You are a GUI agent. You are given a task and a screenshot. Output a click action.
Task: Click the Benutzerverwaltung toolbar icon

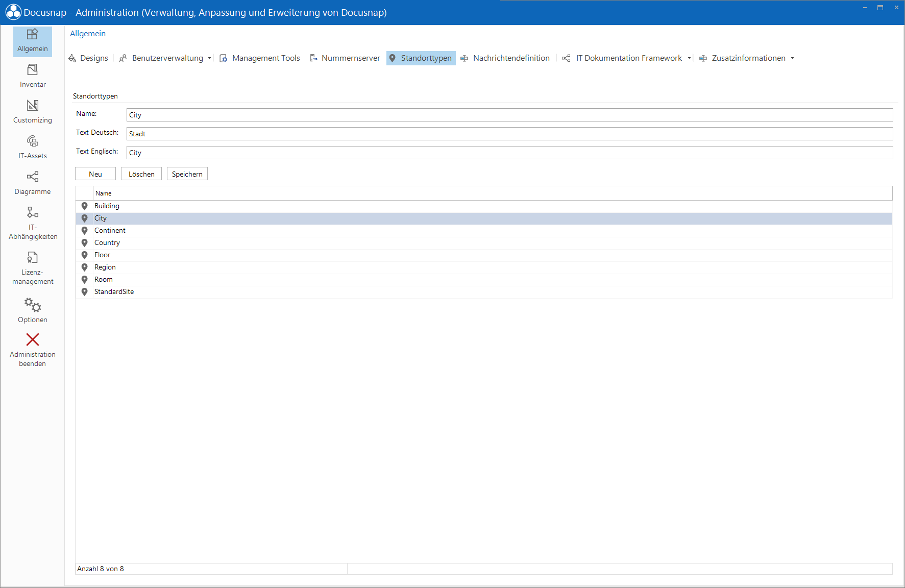pyautogui.click(x=123, y=58)
